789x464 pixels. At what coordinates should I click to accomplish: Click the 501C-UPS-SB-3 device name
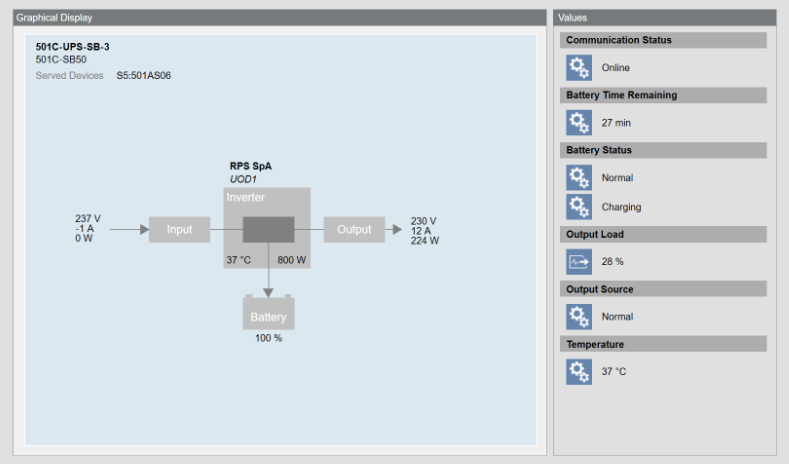pos(72,47)
